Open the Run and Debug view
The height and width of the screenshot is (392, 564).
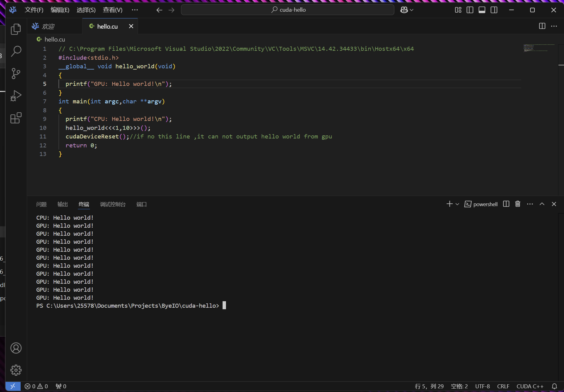coord(16,96)
